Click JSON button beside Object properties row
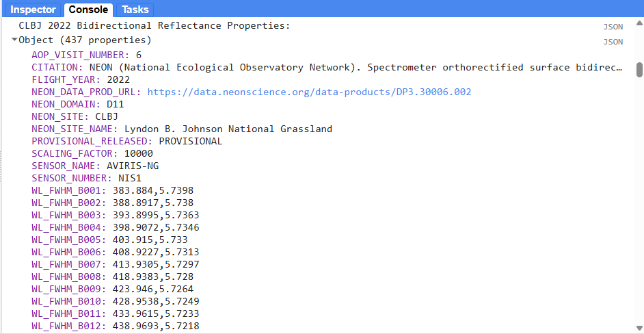The image size is (644, 334). click(x=613, y=42)
